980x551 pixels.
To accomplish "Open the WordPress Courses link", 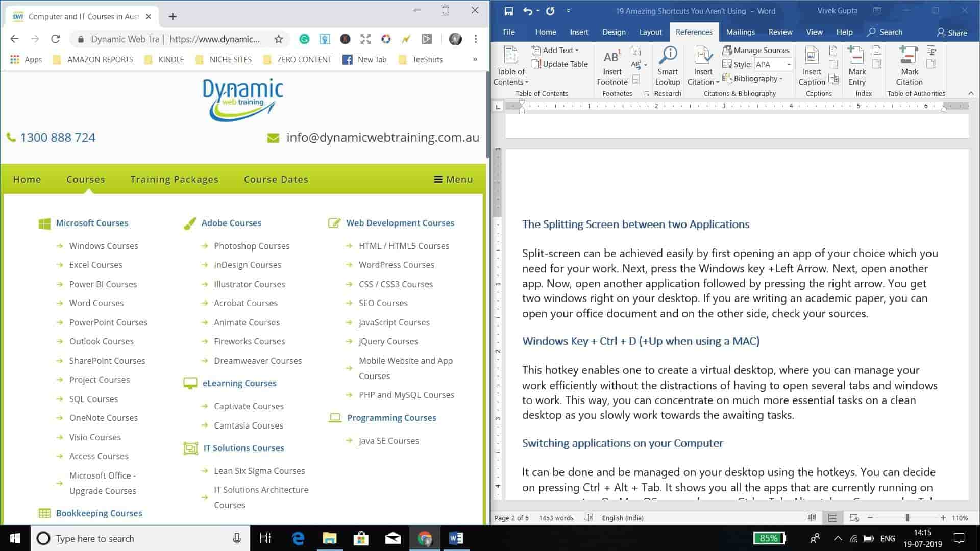I will click(x=396, y=265).
